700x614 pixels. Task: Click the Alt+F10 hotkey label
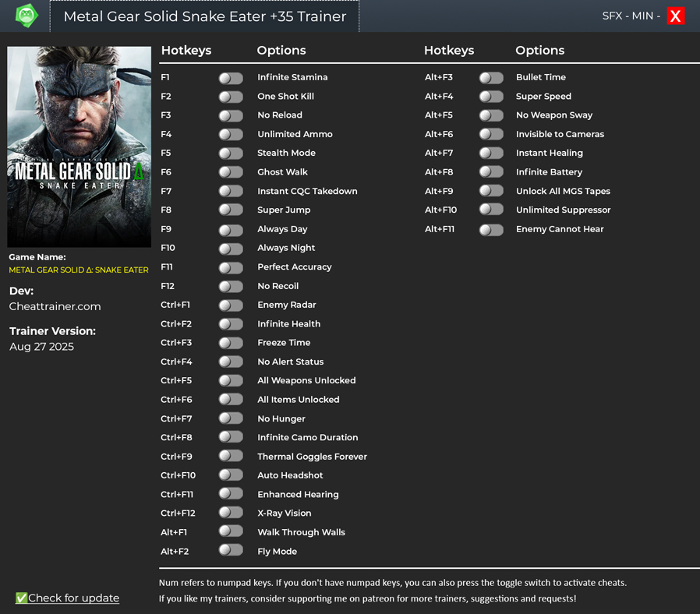440,210
